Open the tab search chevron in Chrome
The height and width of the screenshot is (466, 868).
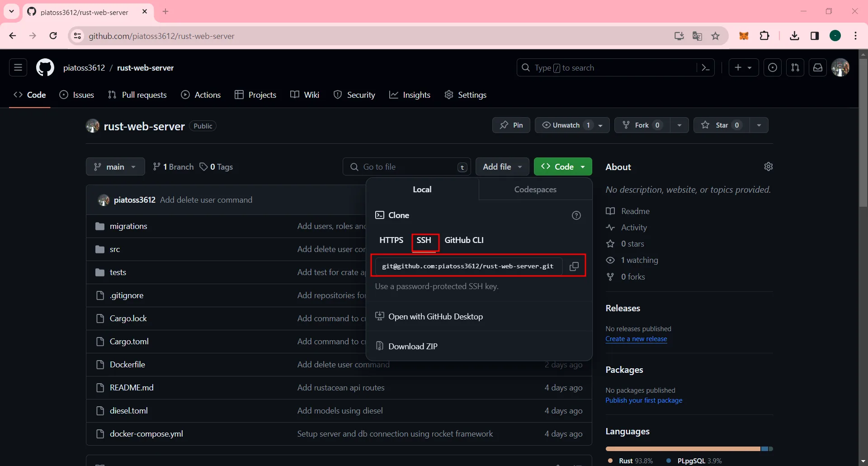click(x=12, y=11)
